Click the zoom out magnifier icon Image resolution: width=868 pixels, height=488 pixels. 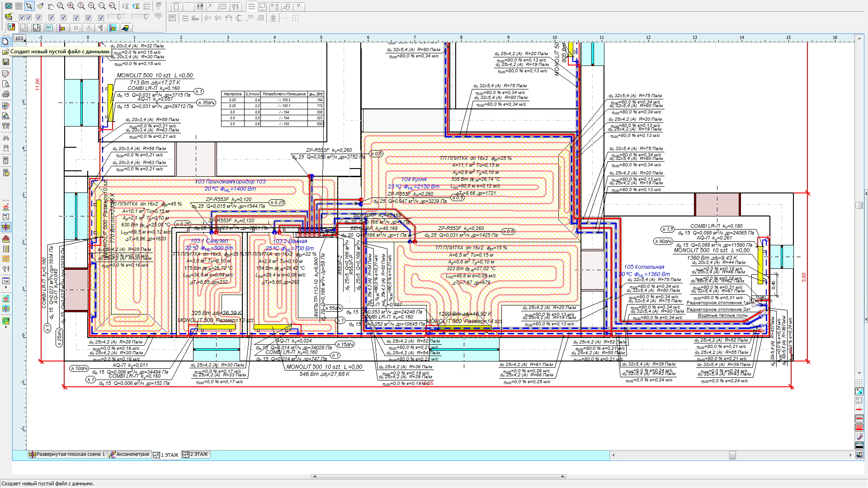click(x=102, y=6)
